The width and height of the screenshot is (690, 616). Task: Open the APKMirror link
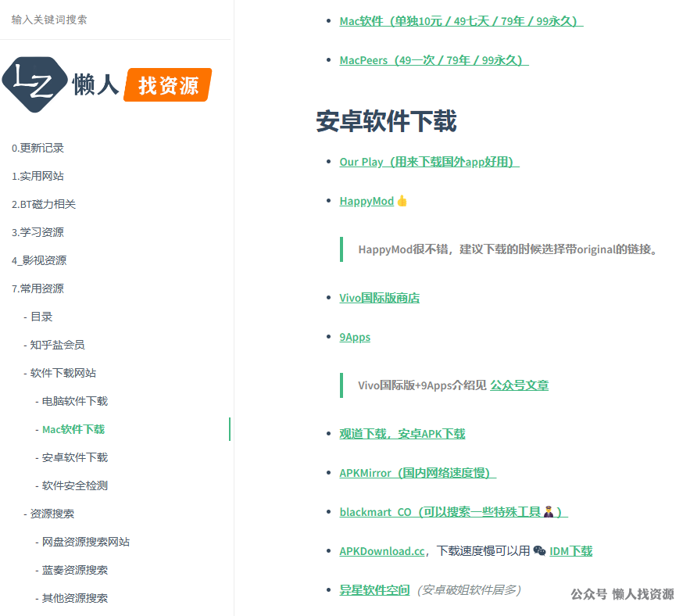tap(417, 473)
